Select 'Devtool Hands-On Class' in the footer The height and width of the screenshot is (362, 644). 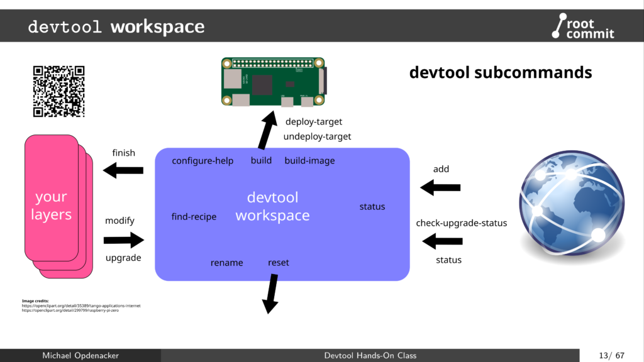point(370,355)
